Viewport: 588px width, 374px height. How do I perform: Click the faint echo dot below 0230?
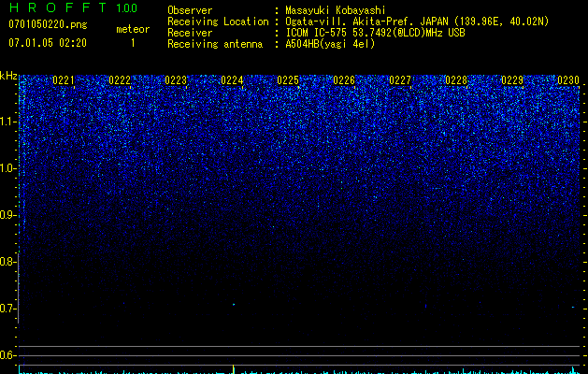pos(573,307)
